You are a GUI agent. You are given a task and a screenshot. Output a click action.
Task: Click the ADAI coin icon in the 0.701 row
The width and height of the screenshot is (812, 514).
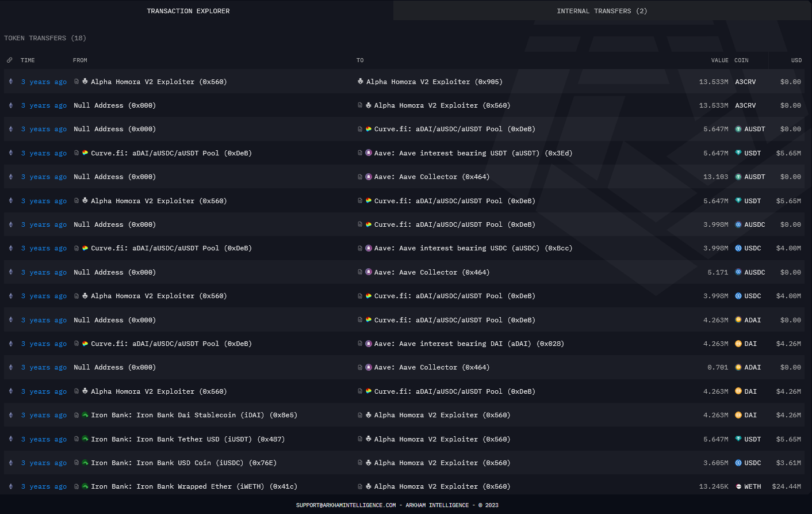pos(738,367)
